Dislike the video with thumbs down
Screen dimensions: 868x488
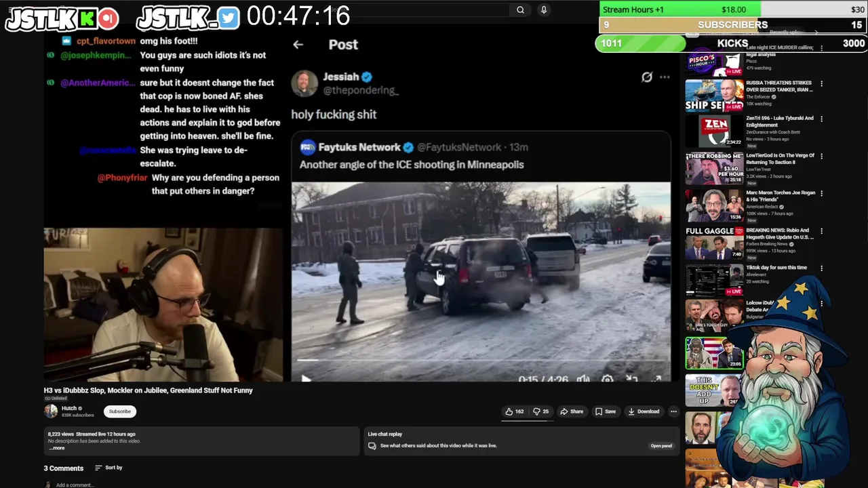pos(541,411)
